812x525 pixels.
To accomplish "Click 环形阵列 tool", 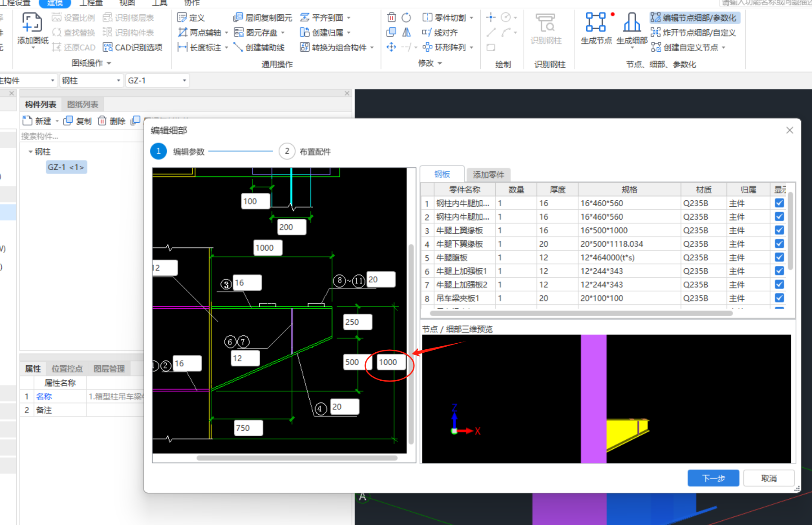I will tap(445, 47).
